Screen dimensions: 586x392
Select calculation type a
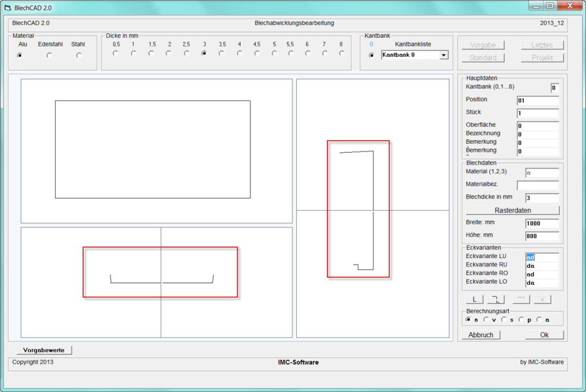tap(539, 319)
